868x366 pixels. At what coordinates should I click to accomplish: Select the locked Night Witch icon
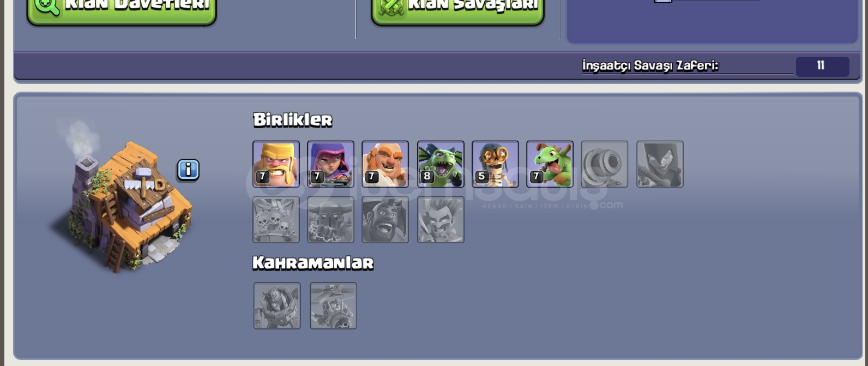tap(660, 164)
